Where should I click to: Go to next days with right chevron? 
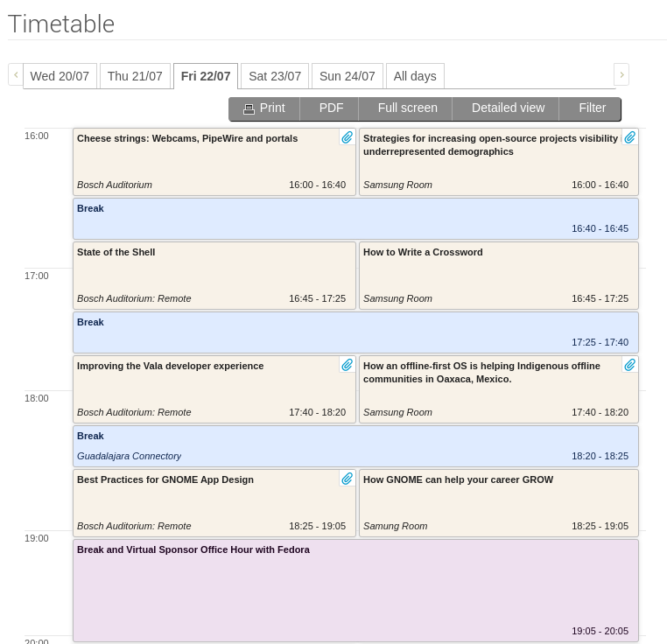tap(621, 74)
